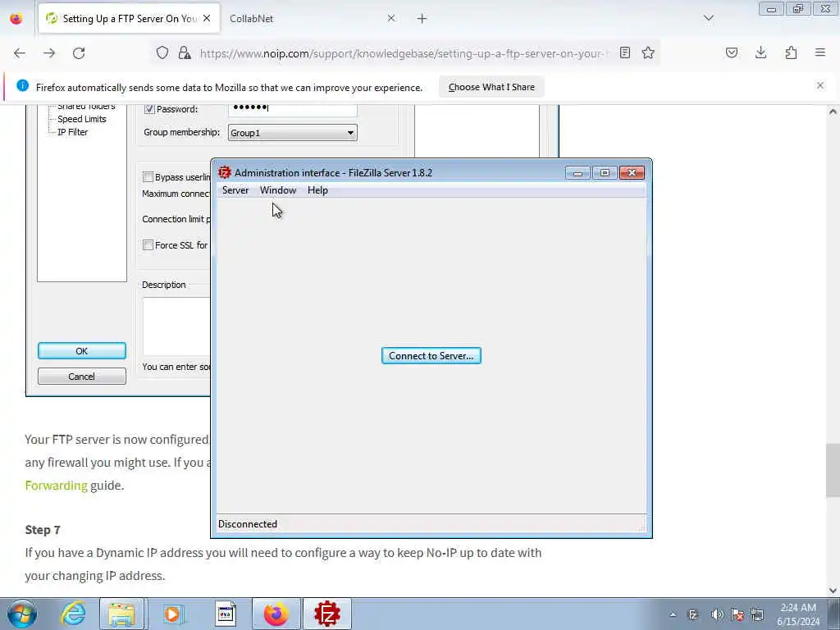840x630 pixels.
Task: Click the password field in the tutorial image
Action: (x=293, y=109)
